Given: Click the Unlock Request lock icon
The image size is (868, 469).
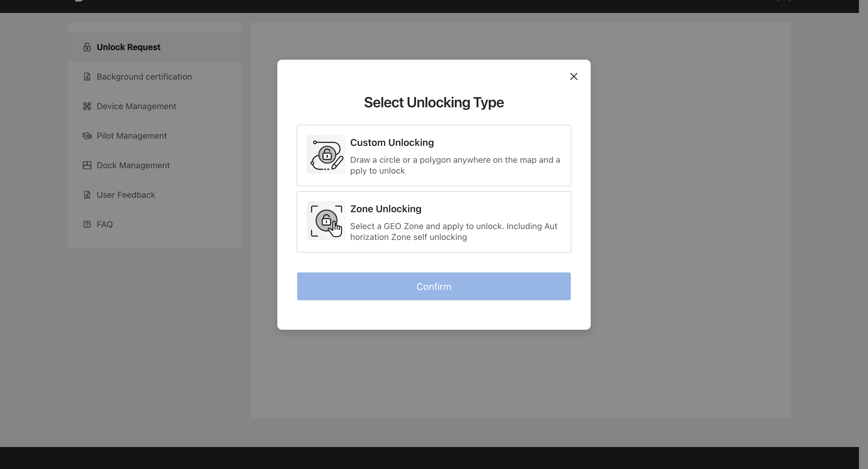Looking at the screenshot, I should pos(86,47).
